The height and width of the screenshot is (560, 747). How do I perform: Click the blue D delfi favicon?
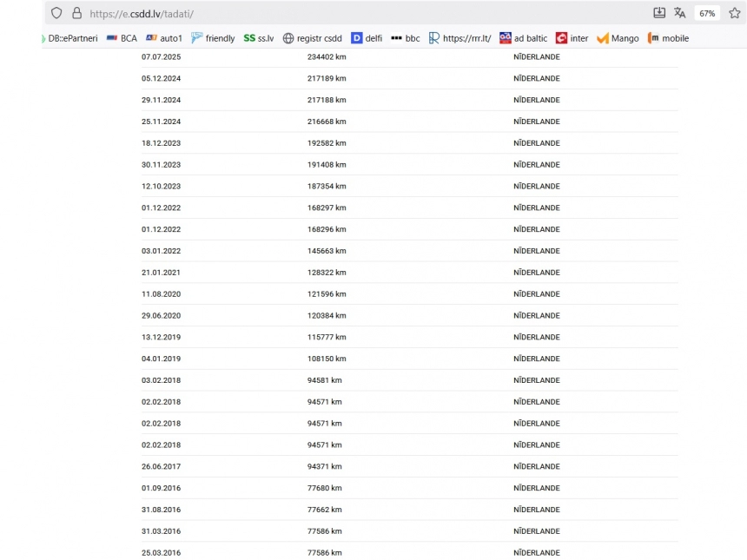[x=356, y=38]
